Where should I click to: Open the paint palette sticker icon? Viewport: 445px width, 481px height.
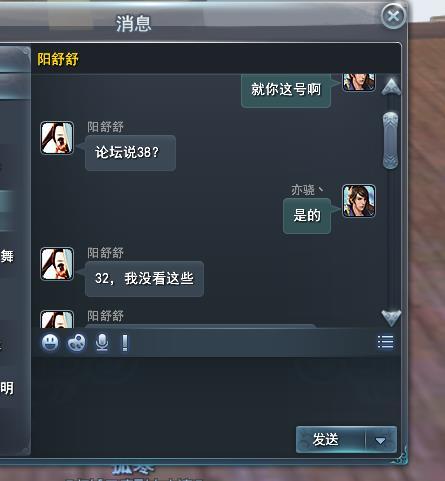coord(76,342)
